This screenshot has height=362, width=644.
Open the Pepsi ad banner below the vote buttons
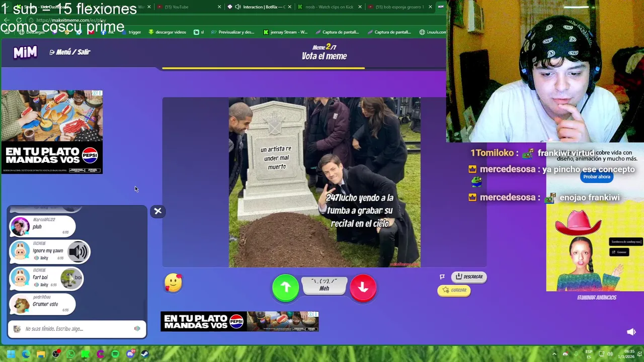(x=239, y=321)
